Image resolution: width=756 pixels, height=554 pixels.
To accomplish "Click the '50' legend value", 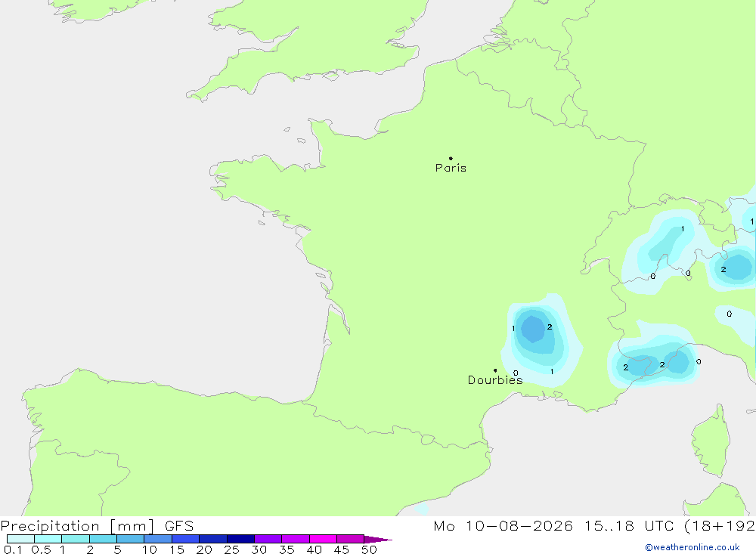I will click(369, 549).
